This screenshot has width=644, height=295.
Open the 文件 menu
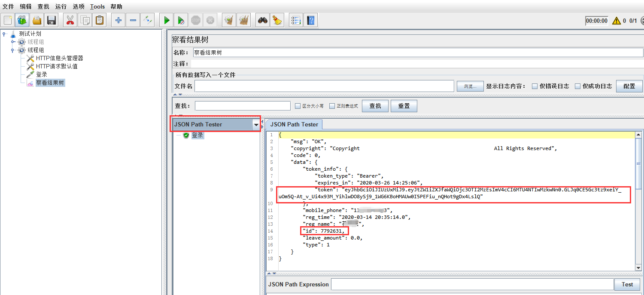pos(8,6)
